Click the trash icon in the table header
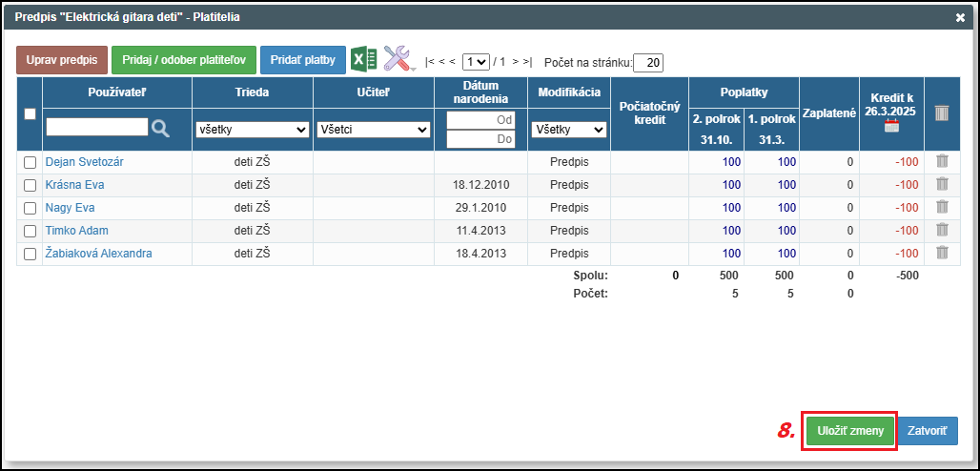The width and height of the screenshot is (980, 471). 942,113
